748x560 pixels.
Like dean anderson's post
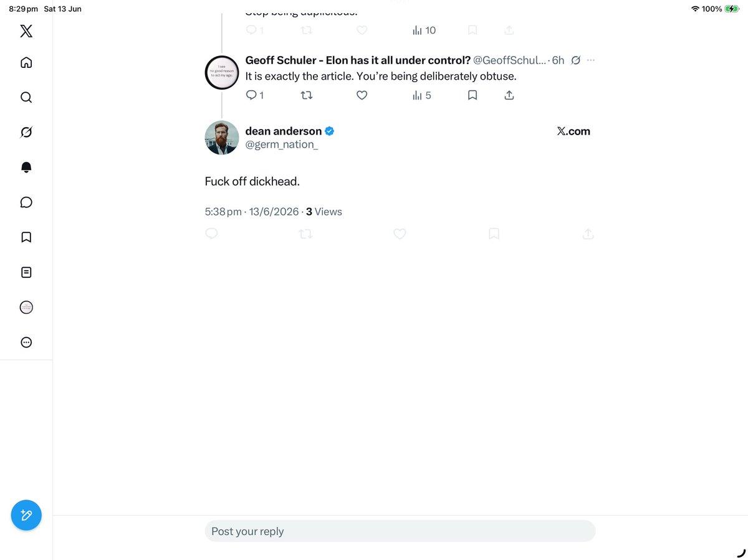coord(400,234)
